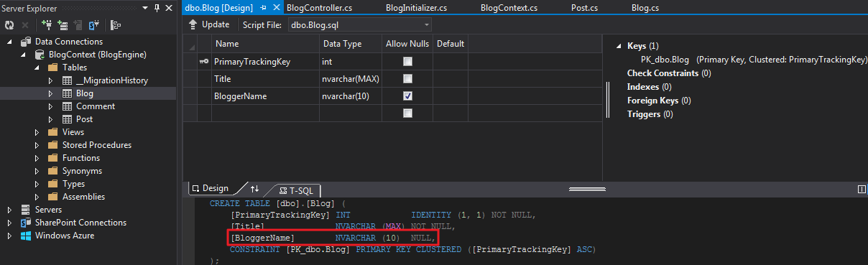868x265 pixels.
Task: Click the tree hierarchy toolbar icon
Action: coord(116,24)
